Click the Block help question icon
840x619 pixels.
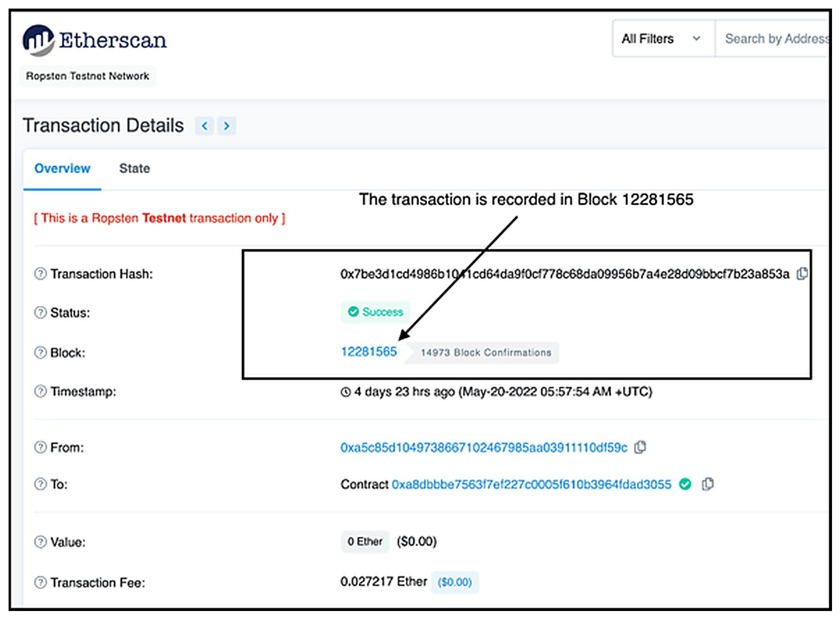[40, 353]
